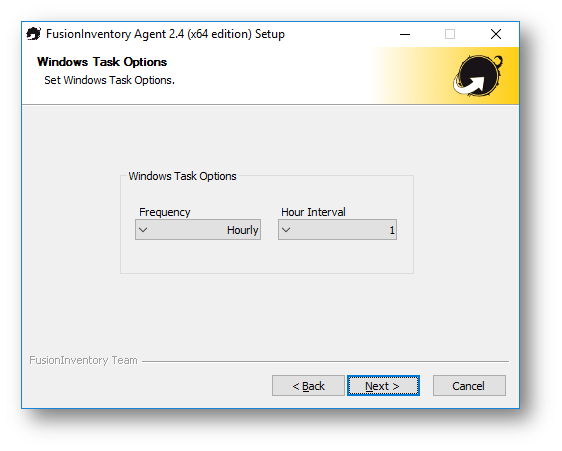The width and height of the screenshot is (562, 451).
Task: Click the greyed-out maximize button
Action: tap(450, 34)
